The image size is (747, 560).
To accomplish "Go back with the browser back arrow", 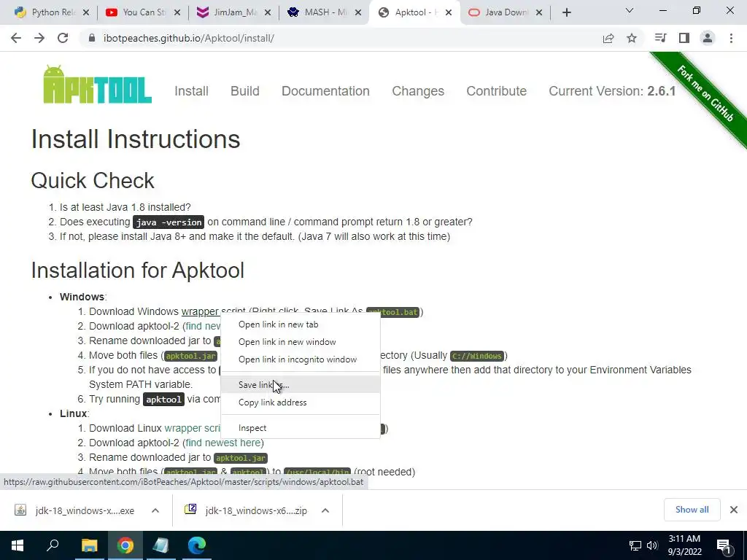I will 16,38.
